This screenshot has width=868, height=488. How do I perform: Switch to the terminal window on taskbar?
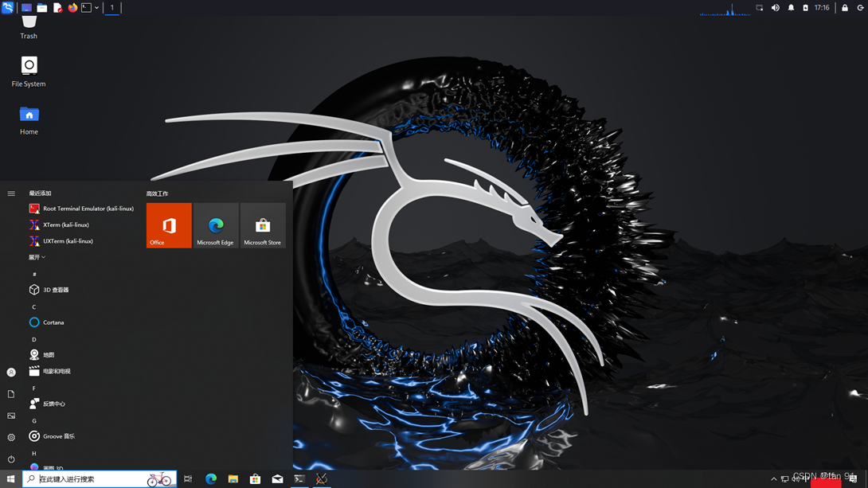(x=299, y=479)
